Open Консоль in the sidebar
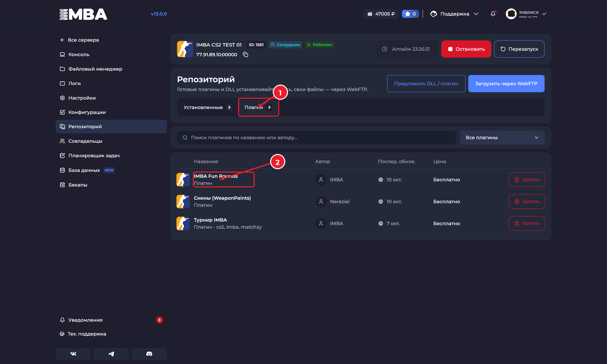The width and height of the screenshot is (607, 364). click(x=111, y=55)
